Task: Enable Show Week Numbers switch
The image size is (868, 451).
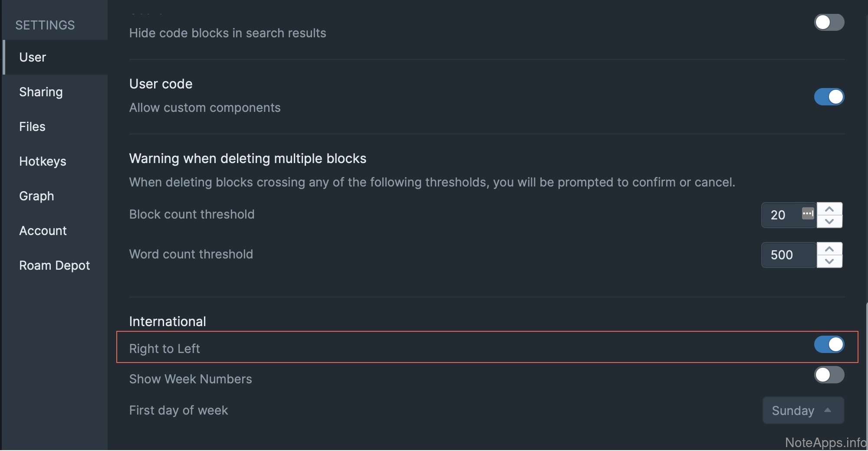Action: pos(829,375)
